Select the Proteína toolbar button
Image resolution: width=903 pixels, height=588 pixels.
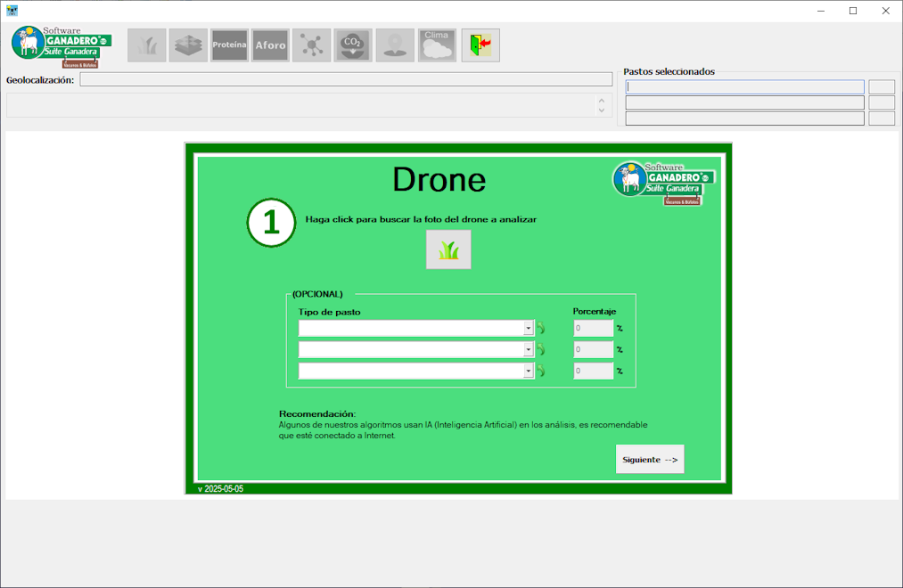coord(229,45)
